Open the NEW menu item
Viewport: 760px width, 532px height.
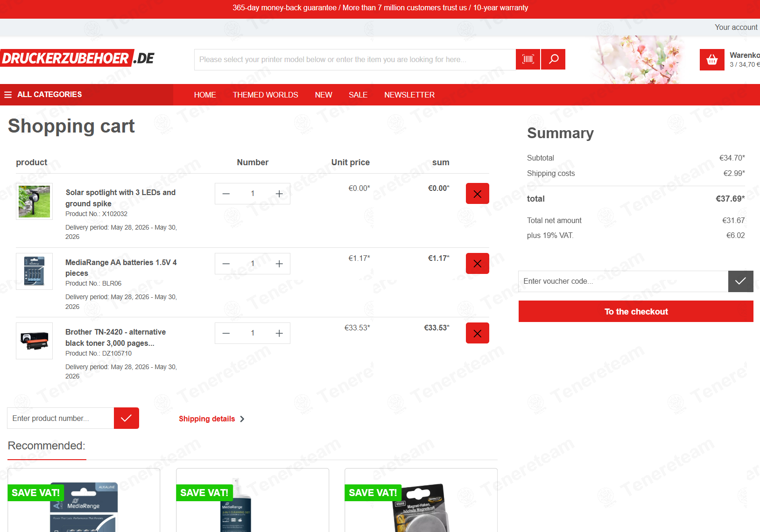point(324,95)
